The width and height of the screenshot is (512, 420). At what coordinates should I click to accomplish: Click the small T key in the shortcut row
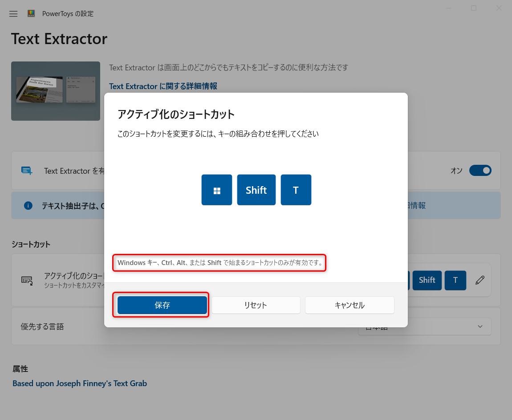pyautogui.click(x=455, y=280)
